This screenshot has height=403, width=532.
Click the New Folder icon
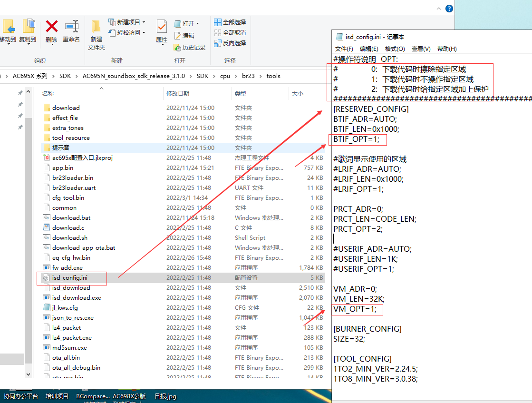[x=96, y=27]
